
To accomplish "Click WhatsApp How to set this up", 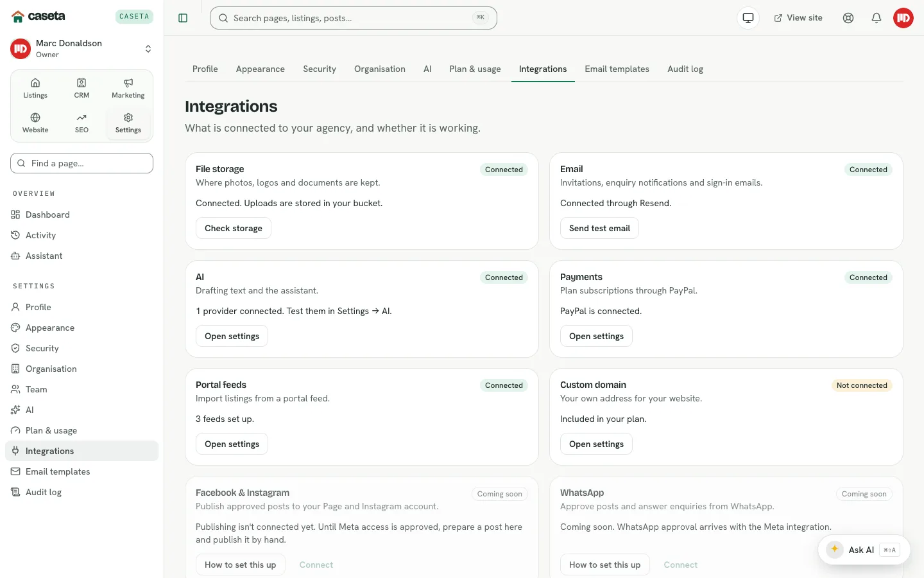I will tap(604, 565).
